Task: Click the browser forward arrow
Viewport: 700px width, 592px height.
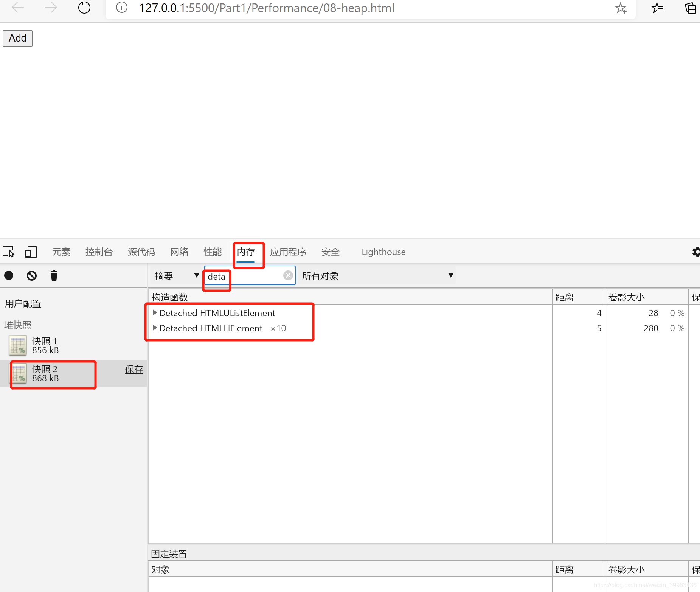Action: [51, 7]
